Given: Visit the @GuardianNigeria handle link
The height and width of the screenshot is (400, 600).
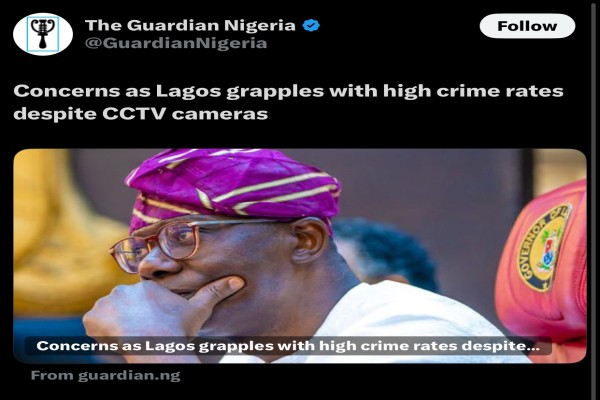Looking at the screenshot, I should [x=176, y=43].
